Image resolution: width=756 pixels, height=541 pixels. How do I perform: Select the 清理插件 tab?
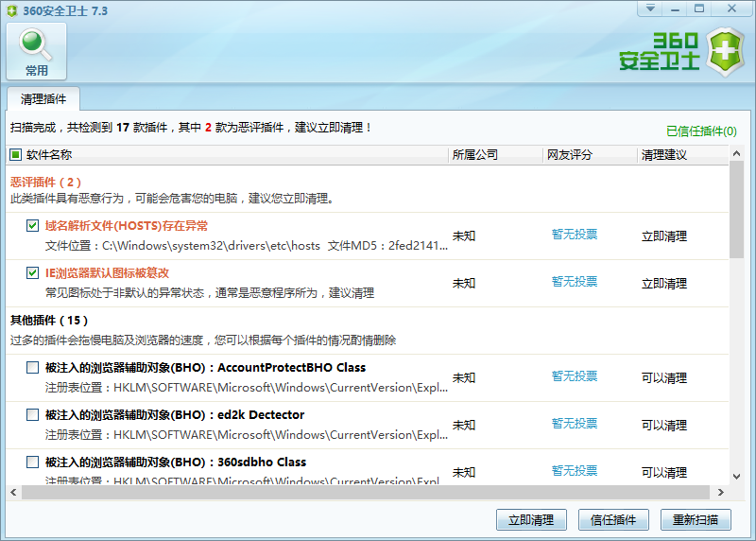click(x=44, y=98)
